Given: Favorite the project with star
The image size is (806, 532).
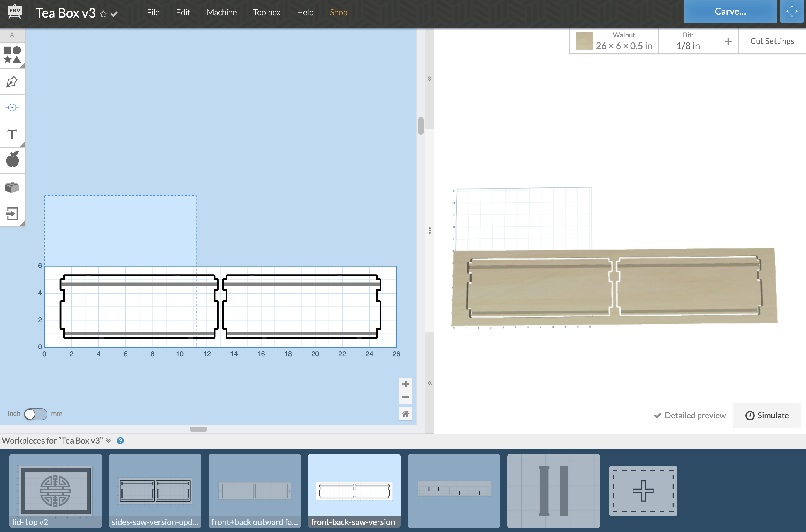Looking at the screenshot, I should pos(103,14).
